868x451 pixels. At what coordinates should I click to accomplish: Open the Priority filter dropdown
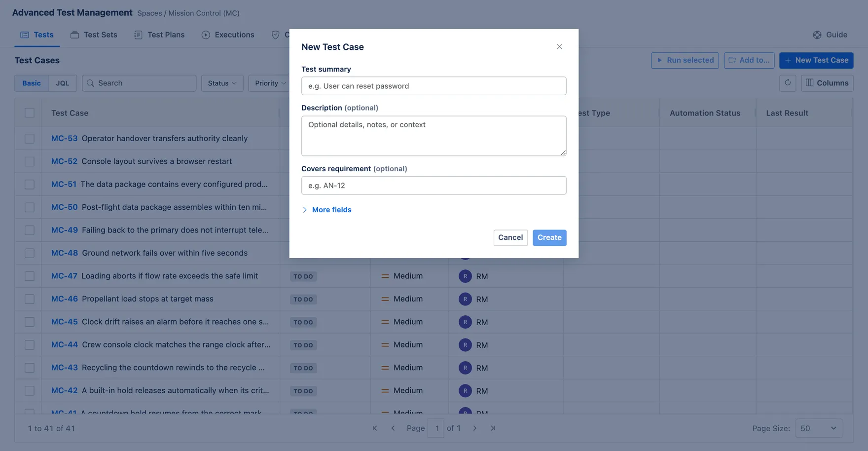[x=269, y=83]
